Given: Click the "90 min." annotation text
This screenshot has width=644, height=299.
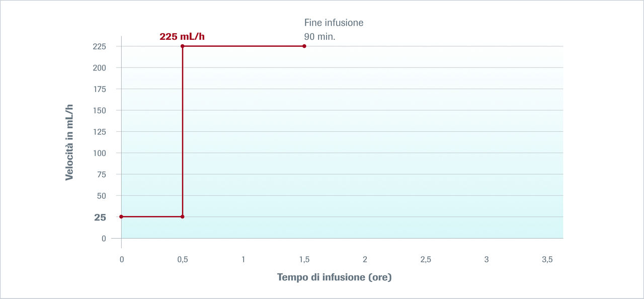Looking at the screenshot, I should tap(319, 37).
